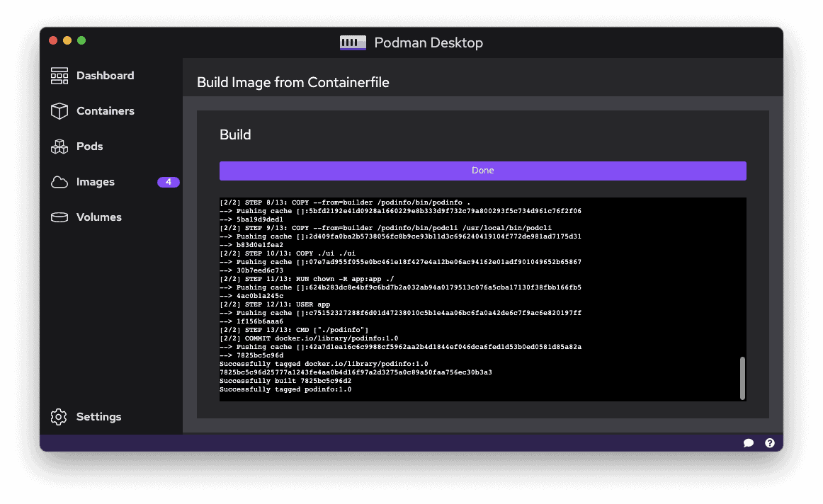This screenshot has height=504, width=823.
Task: Click the Podman Desktop logo in title bar
Action: coord(353,42)
